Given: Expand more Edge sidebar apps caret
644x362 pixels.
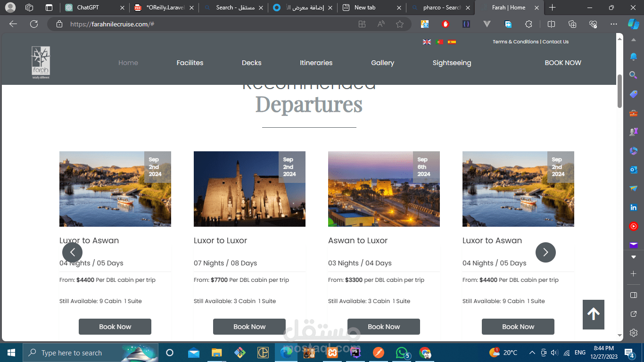Looking at the screenshot, I should coord(634,257).
